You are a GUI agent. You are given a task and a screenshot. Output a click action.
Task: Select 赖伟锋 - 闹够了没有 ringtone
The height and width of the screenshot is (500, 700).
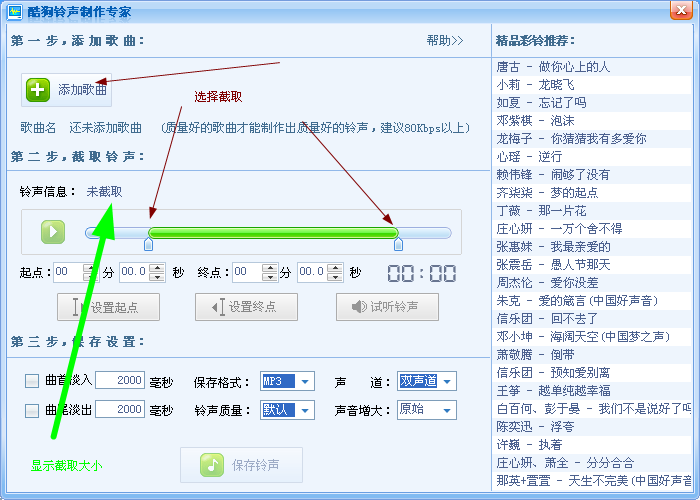[x=592, y=175]
